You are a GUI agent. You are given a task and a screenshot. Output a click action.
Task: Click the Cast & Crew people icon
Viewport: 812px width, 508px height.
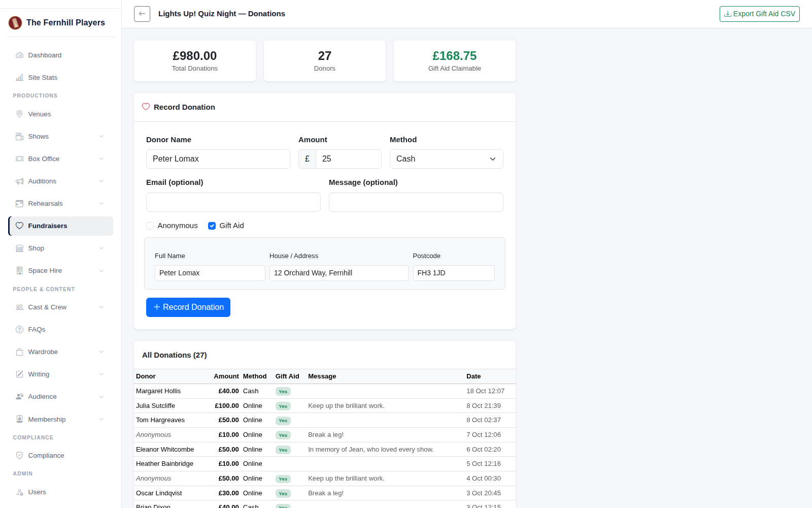click(x=19, y=307)
